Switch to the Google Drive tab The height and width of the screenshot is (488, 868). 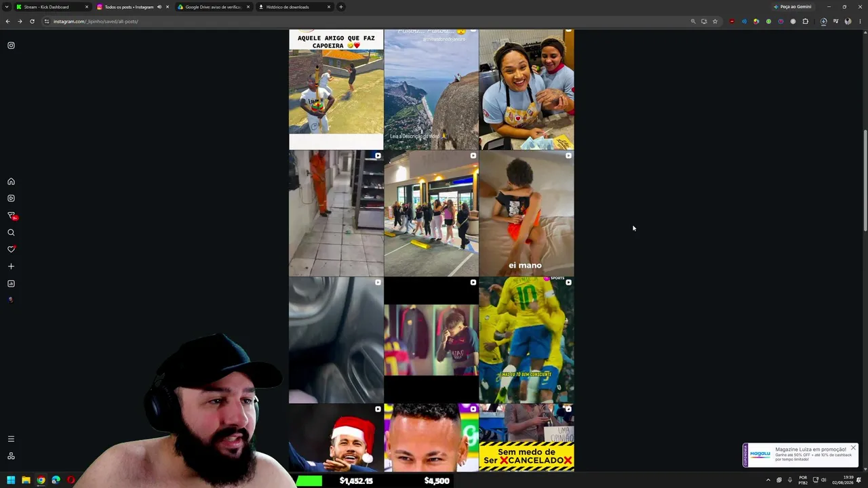[214, 7]
